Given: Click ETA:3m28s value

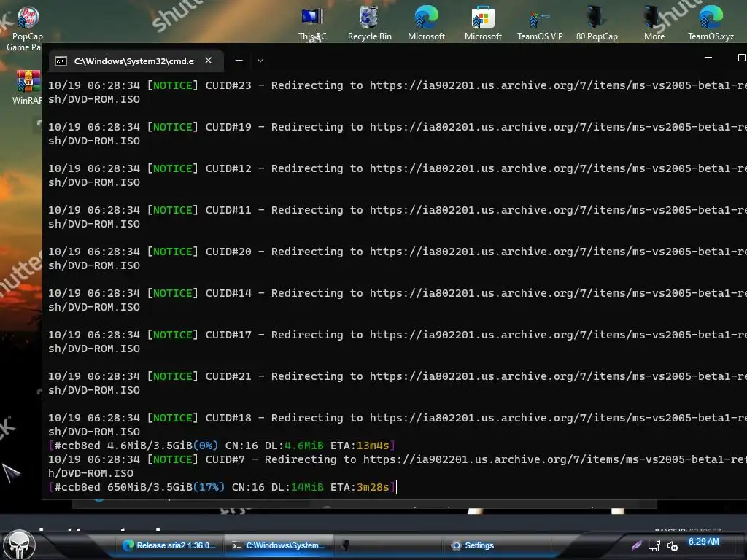Looking at the screenshot, I should 360,487.
